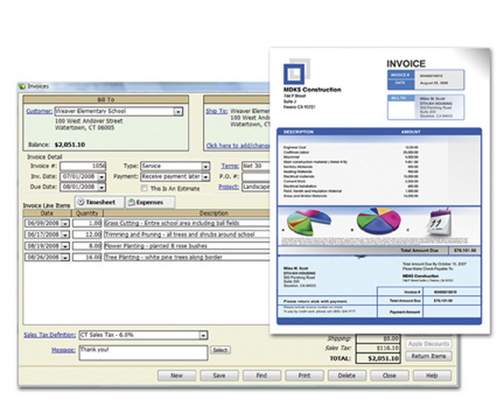This screenshot has width=504, height=420.
Task: Click the Delete button
Action: coord(346,375)
